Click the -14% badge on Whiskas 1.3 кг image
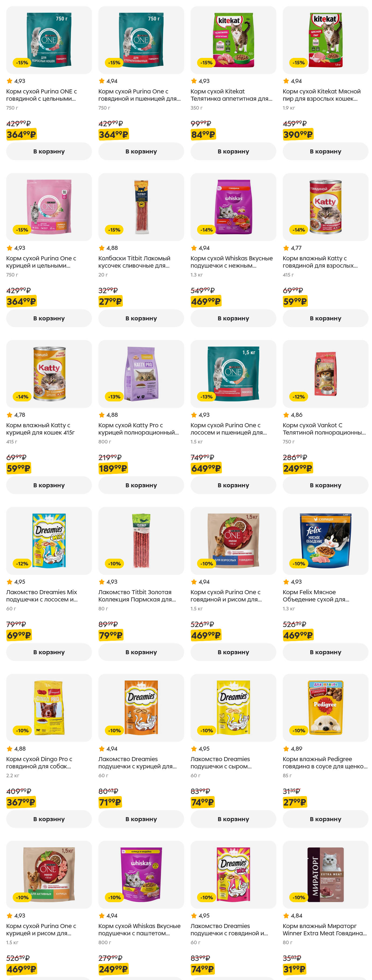This screenshot has width=372, height=980. coord(206,230)
